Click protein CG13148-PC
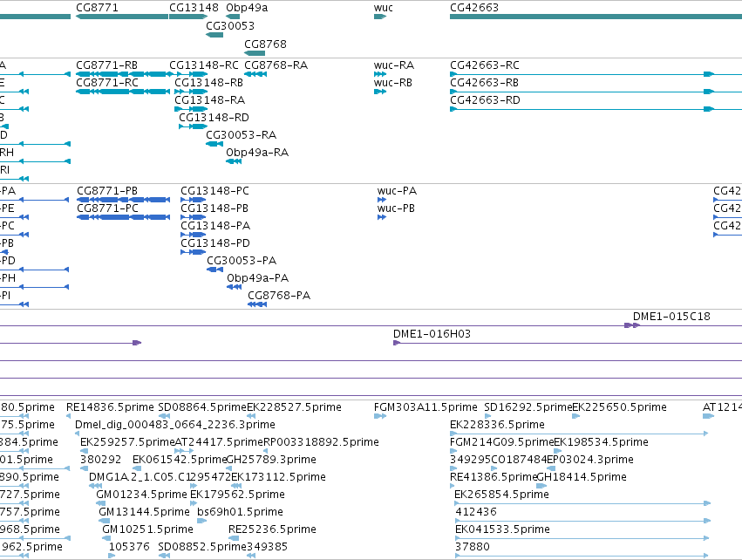 214,191
